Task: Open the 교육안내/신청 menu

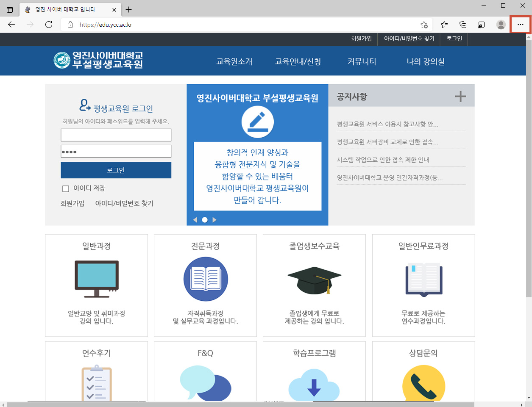Action: click(x=298, y=61)
